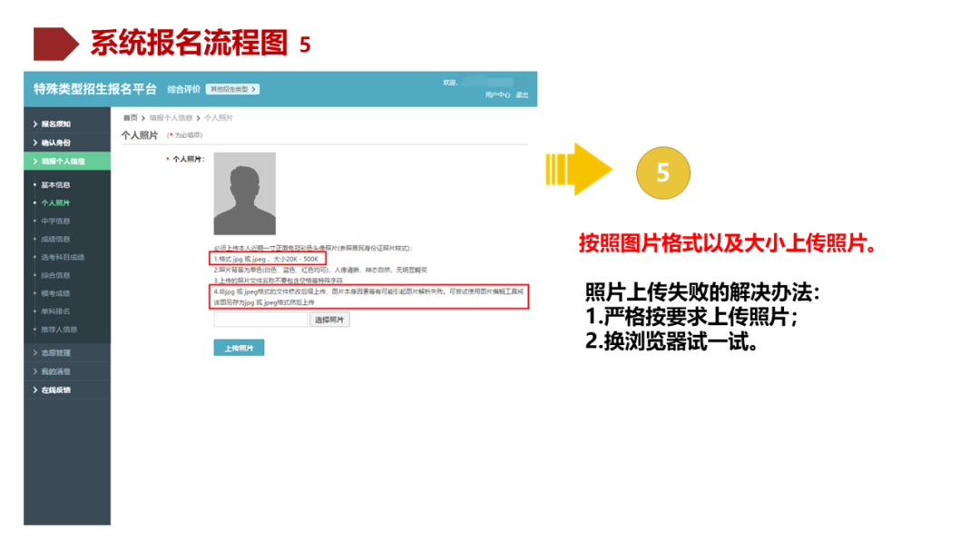The width and height of the screenshot is (980, 552).
Task: Open 推荐人信息 sidebar item
Action: pos(59,330)
